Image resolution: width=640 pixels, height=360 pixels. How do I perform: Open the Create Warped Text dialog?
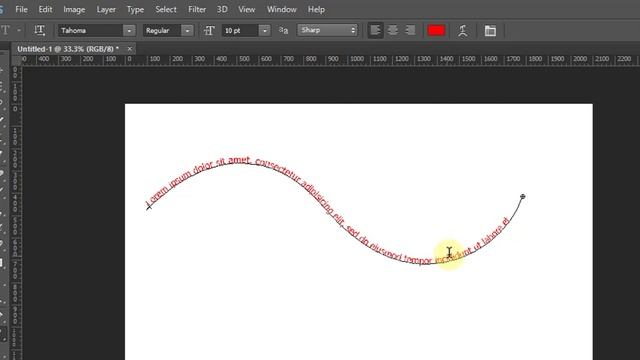[x=462, y=31]
